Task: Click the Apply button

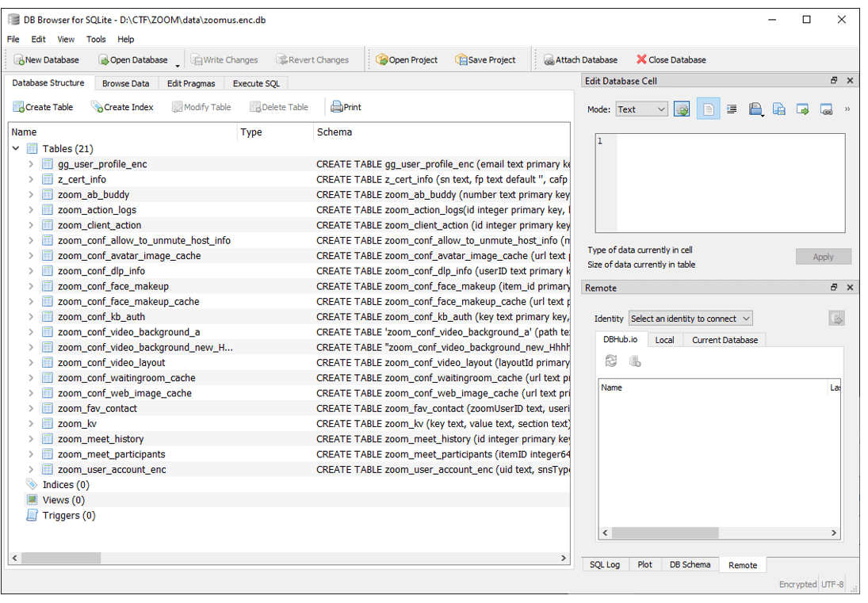Action: pos(823,257)
